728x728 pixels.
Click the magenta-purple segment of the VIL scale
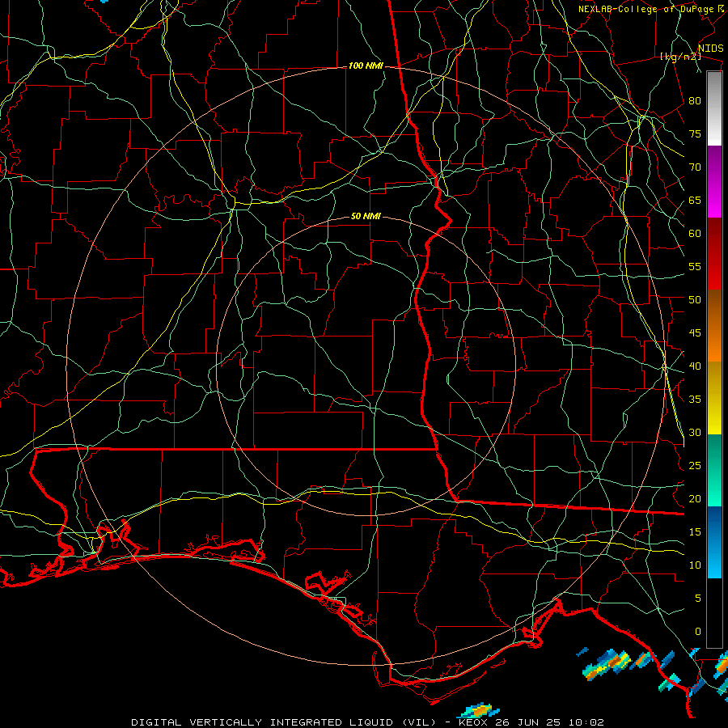[714, 182]
